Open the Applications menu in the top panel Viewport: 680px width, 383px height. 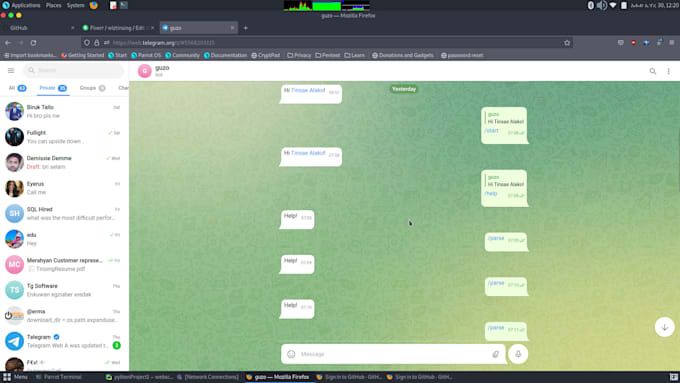pyautogui.click(x=21, y=5)
